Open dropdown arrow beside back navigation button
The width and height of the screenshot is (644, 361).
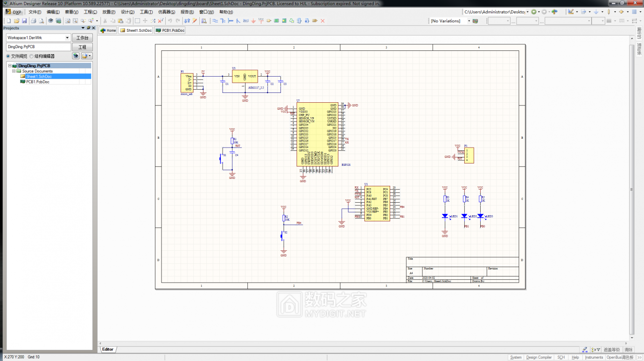(x=539, y=12)
